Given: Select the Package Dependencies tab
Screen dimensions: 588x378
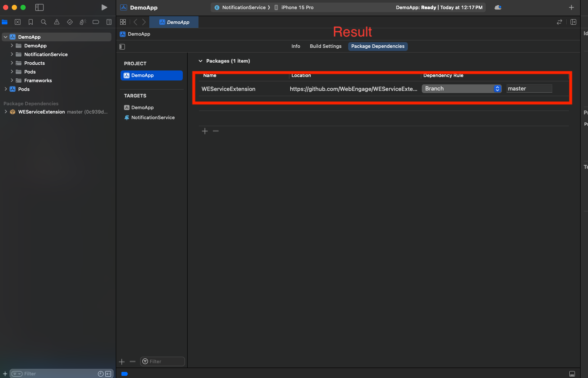Looking at the screenshot, I should pyautogui.click(x=378, y=46).
